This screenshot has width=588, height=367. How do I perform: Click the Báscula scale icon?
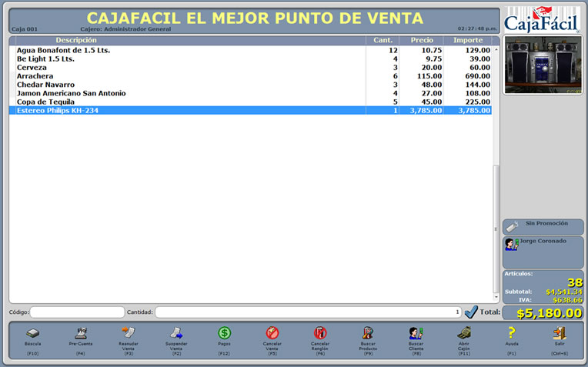tap(33, 333)
